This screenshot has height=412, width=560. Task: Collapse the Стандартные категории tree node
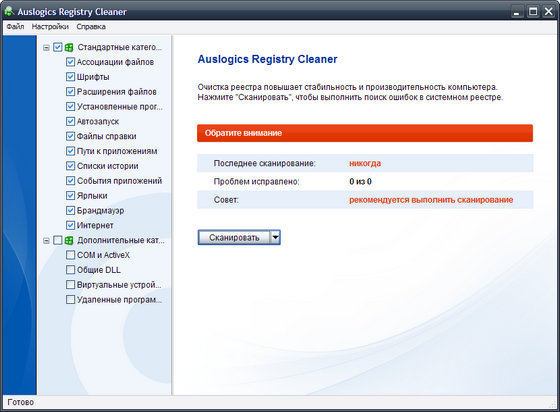coord(46,47)
